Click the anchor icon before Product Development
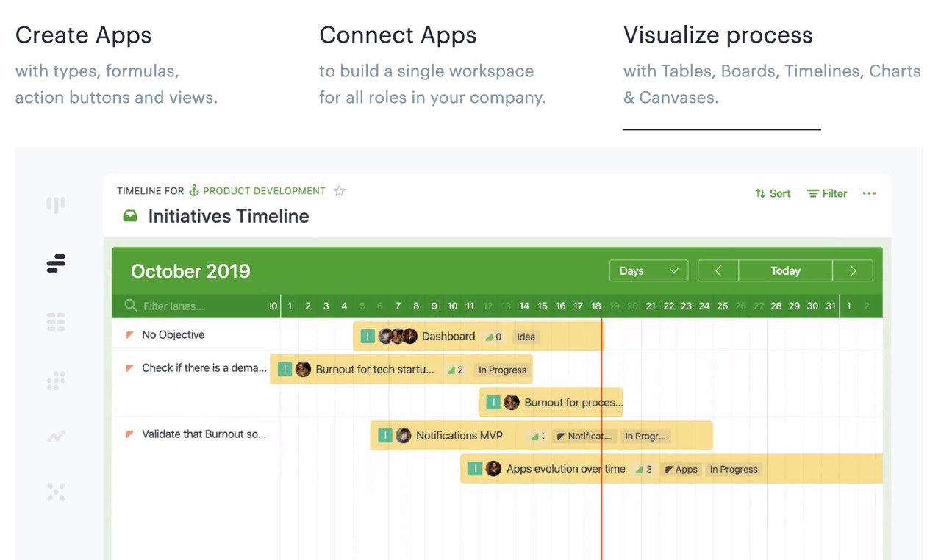The height and width of the screenshot is (560, 941). click(194, 191)
